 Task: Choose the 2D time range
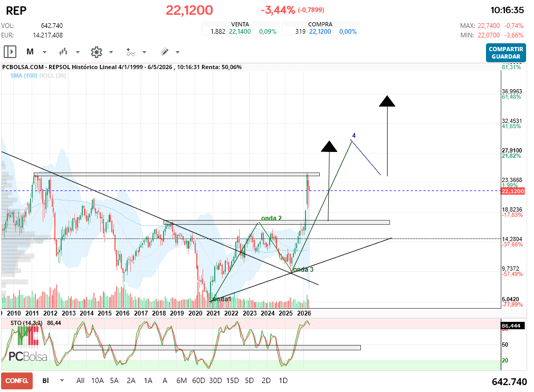[x=266, y=380]
